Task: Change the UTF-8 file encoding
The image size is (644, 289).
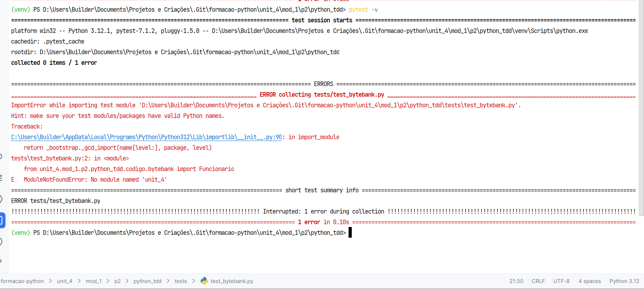Action: [x=561, y=281]
